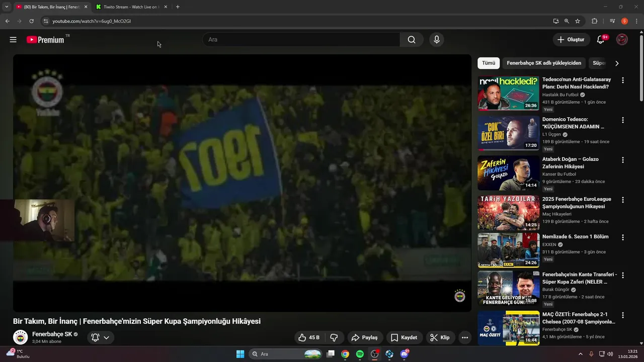The width and height of the screenshot is (644, 362).
Task: Go back in browser history
Action: pos(7,21)
